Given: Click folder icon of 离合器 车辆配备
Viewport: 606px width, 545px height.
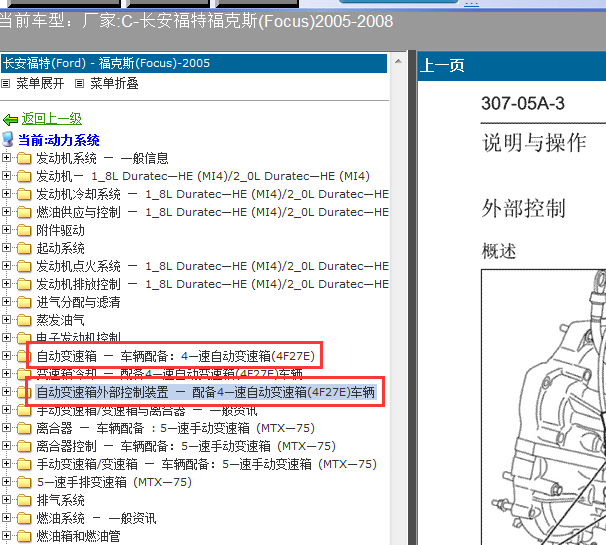Looking at the screenshot, I should point(24,429).
